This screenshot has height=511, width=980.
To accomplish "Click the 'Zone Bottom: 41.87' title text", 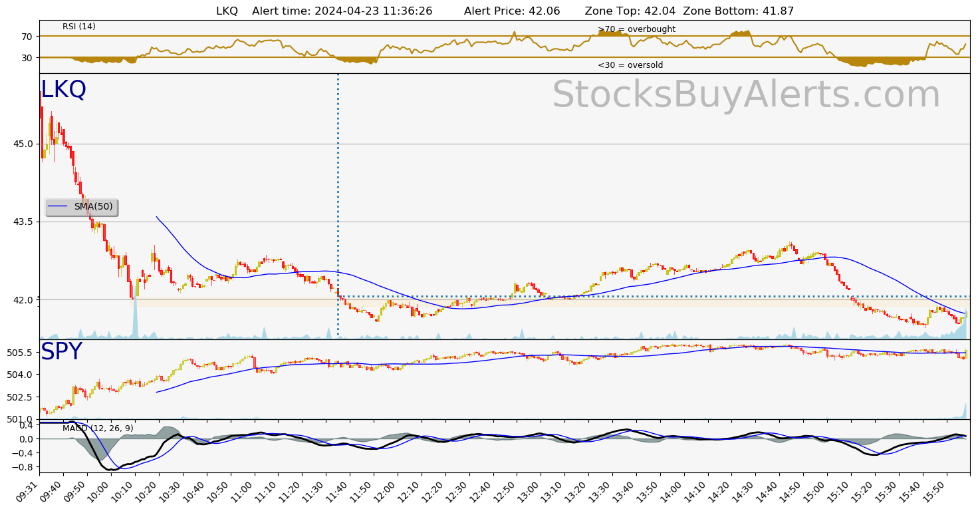I will point(739,11).
